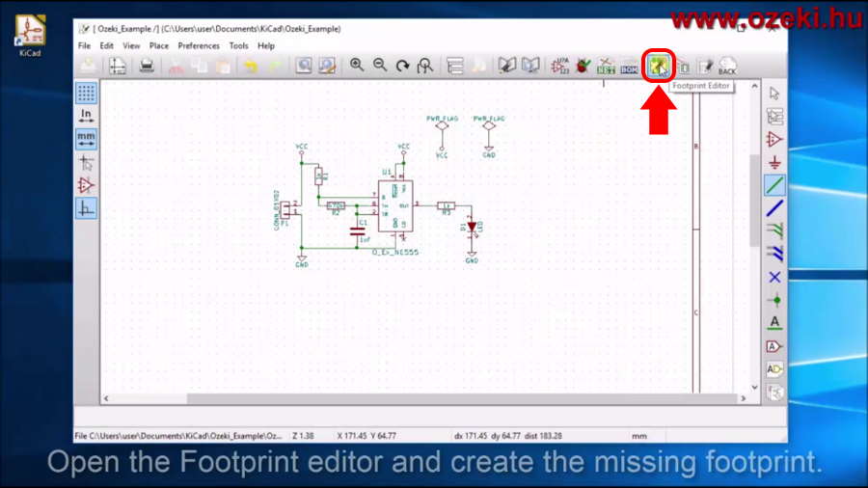Open the View menu
Viewport: 868px width, 488px height.
(131, 46)
